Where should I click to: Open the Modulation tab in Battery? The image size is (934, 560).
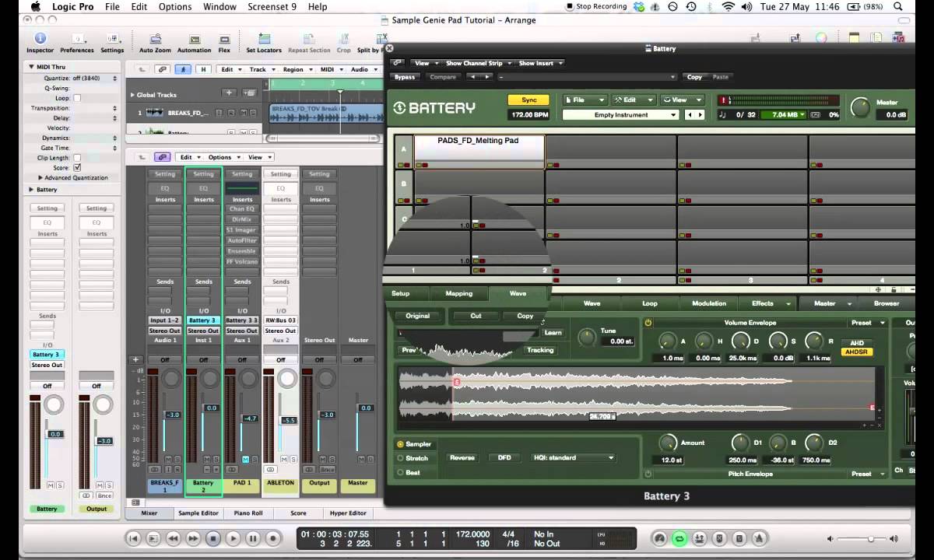[x=709, y=303]
